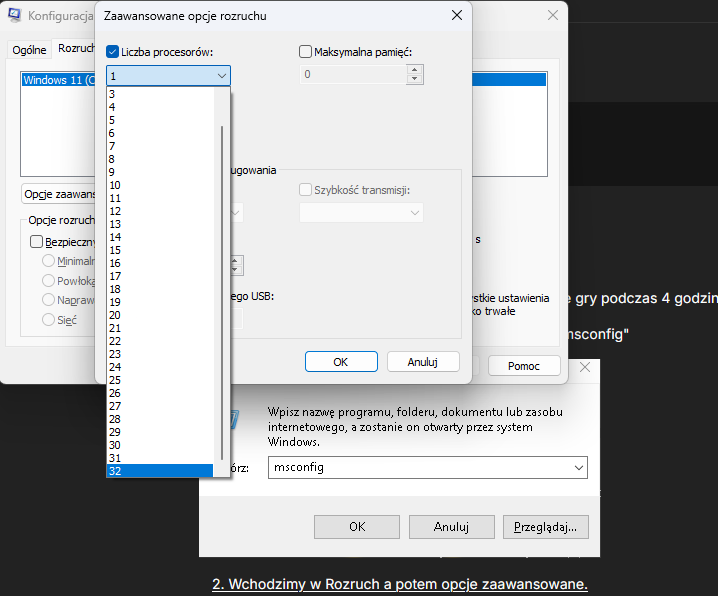
Task: Check the Bezpieczny rozruch checkbox
Action: point(36,241)
